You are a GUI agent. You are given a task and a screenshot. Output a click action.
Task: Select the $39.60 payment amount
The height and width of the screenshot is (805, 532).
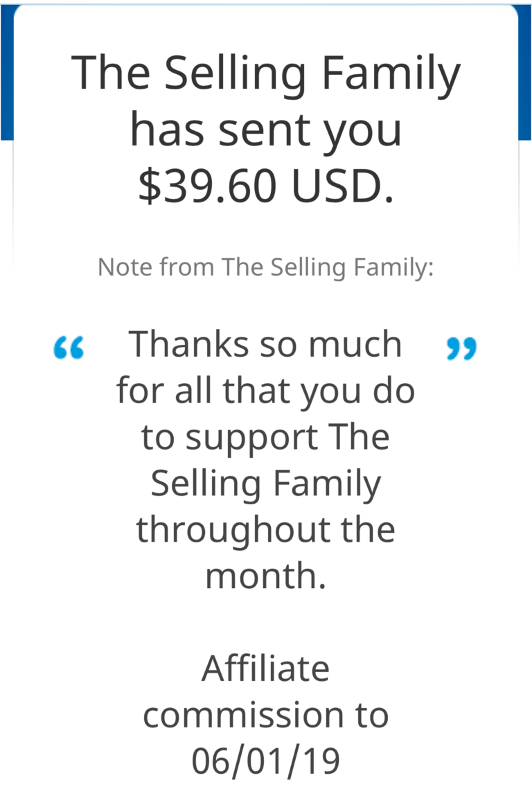tap(207, 186)
